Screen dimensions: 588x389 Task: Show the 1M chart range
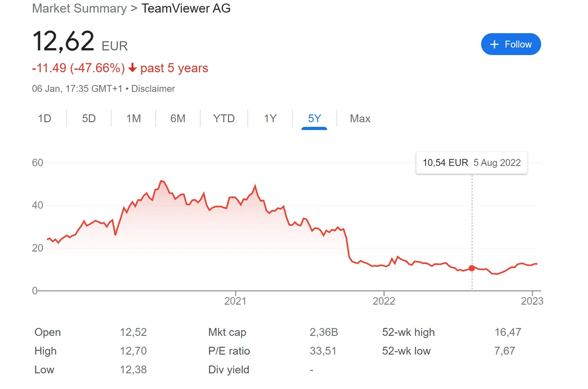point(133,118)
